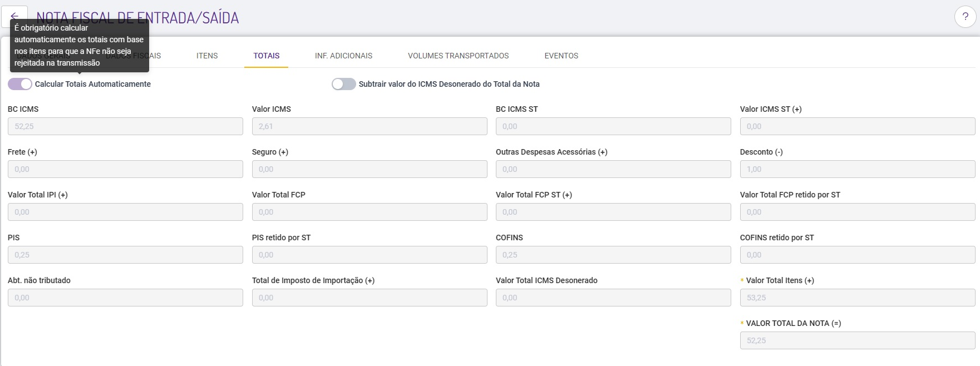Click the Valor Total IPI field
The width and height of the screenshot is (980, 366).
[125, 212]
